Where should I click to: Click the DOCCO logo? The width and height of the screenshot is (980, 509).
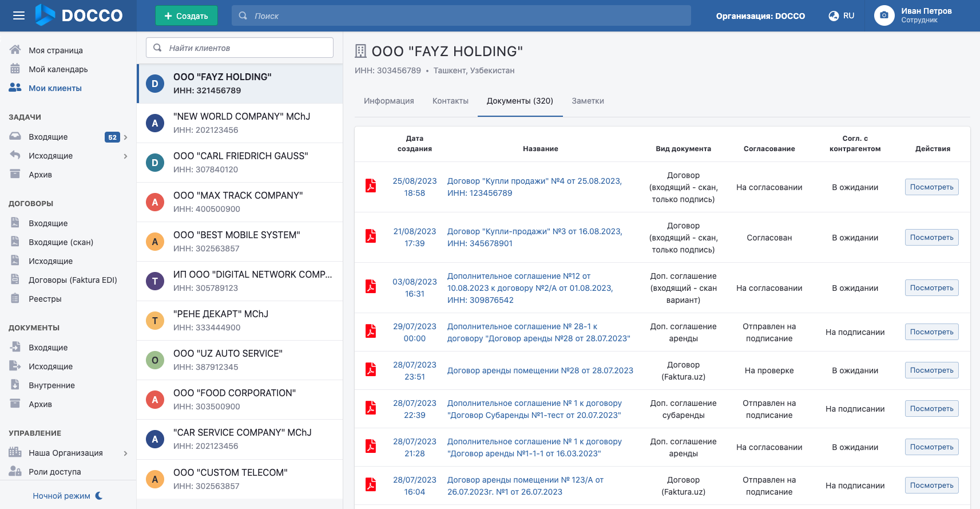(x=79, y=15)
